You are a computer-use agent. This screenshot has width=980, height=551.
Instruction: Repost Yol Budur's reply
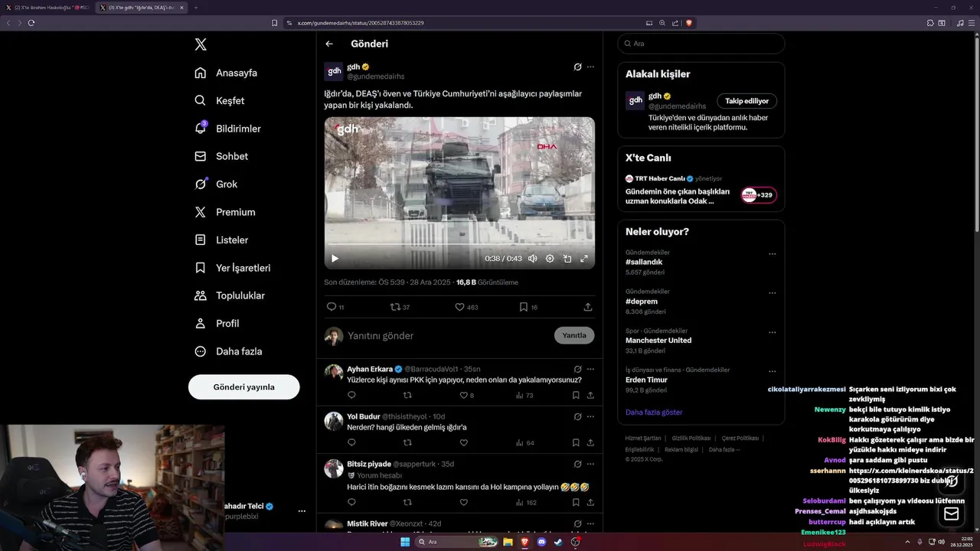point(407,443)
